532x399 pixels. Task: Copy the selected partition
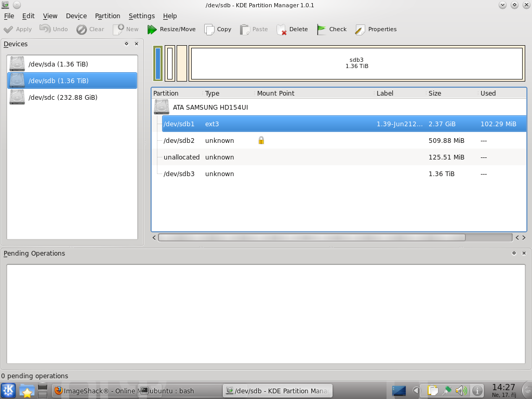click(218, 29)
